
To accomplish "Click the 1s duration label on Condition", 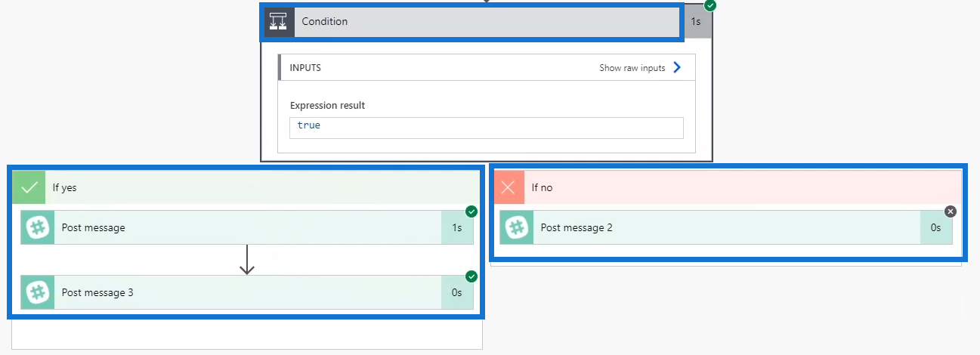I will click(x=697, y=22).
